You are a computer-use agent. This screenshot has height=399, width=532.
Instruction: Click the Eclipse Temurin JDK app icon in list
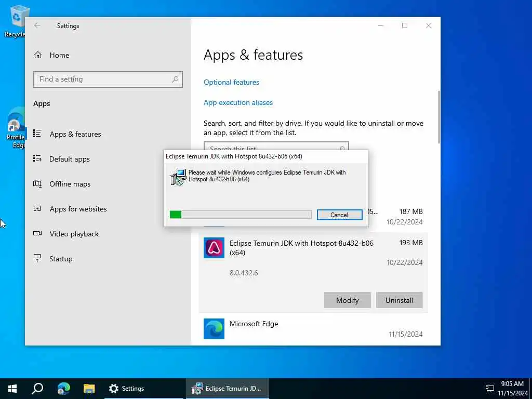click(214, 248)
